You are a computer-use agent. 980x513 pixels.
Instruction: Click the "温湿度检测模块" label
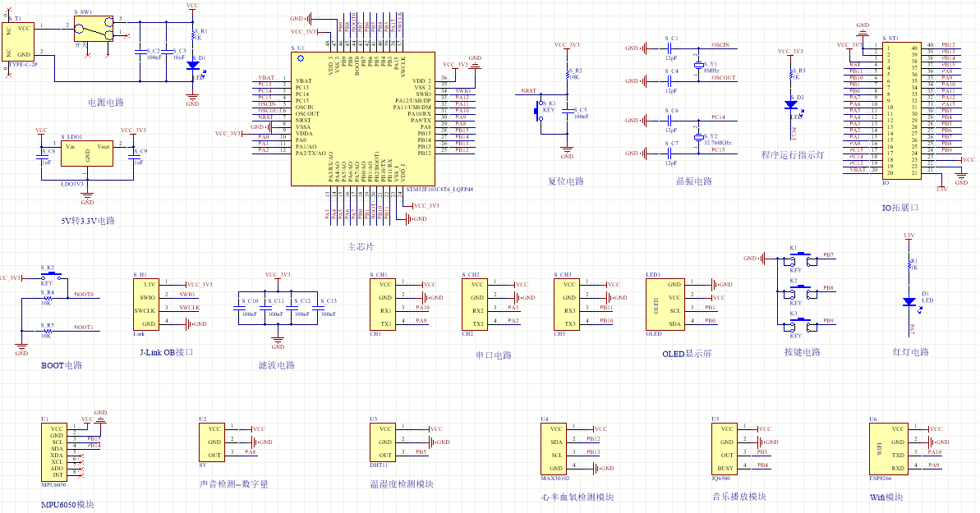point(402,484)
